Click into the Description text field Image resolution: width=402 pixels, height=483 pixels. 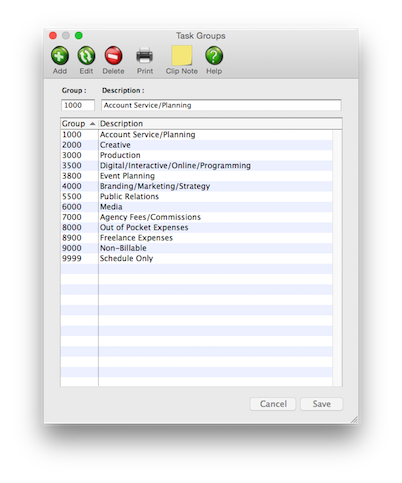[221, 105]
